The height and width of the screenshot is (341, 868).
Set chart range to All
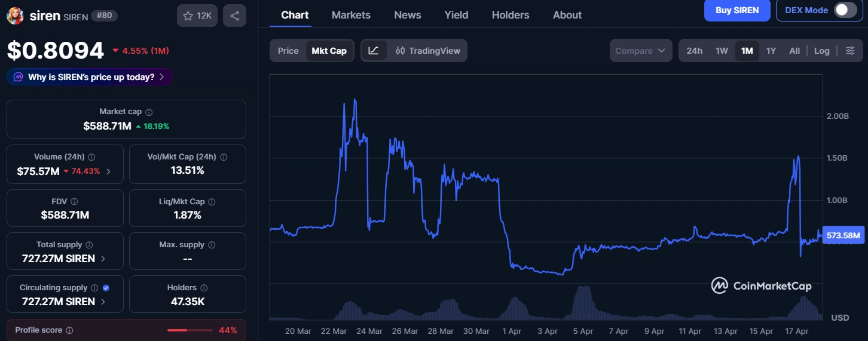point(794,51)
